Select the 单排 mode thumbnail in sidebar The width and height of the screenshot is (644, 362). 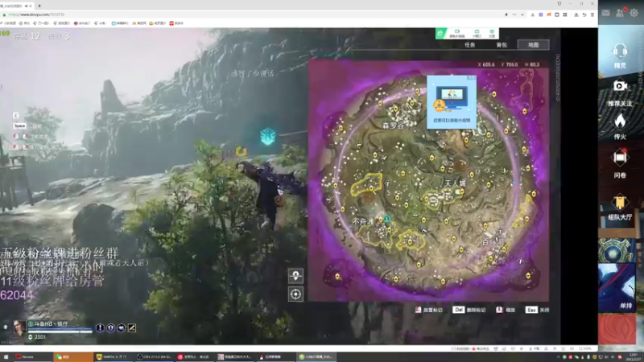617,287
